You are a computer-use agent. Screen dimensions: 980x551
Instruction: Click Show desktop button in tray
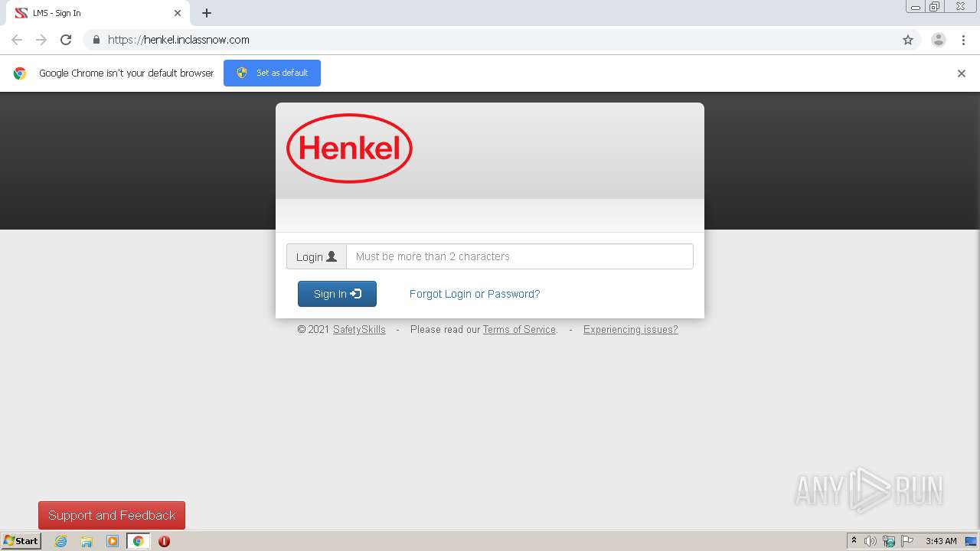972,541
